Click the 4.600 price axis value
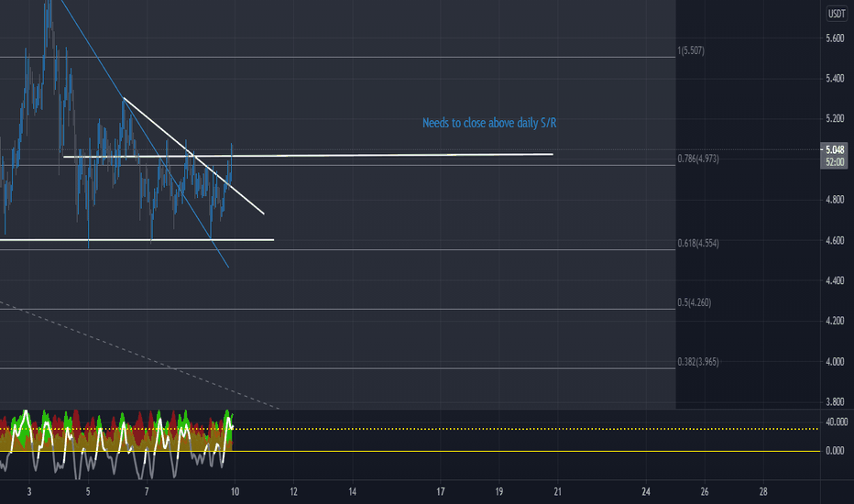The image size is (854, 504). tap(835, 240)
